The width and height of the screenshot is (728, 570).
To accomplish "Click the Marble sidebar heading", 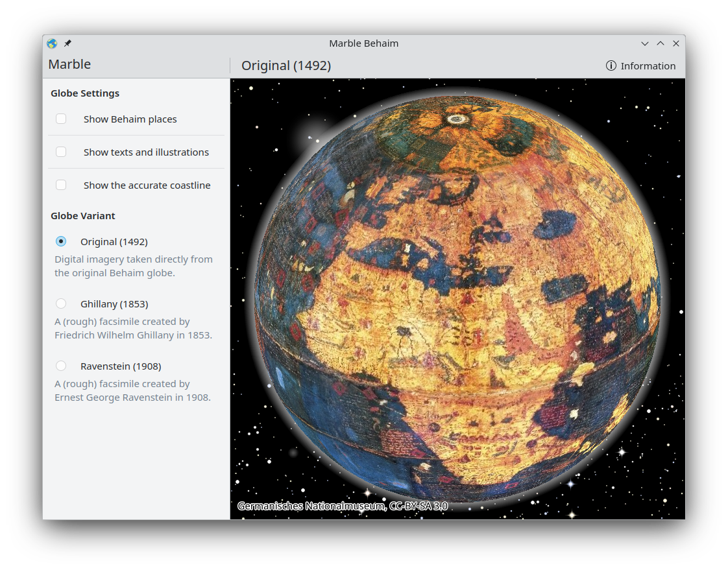I will [x=69, y=64].
